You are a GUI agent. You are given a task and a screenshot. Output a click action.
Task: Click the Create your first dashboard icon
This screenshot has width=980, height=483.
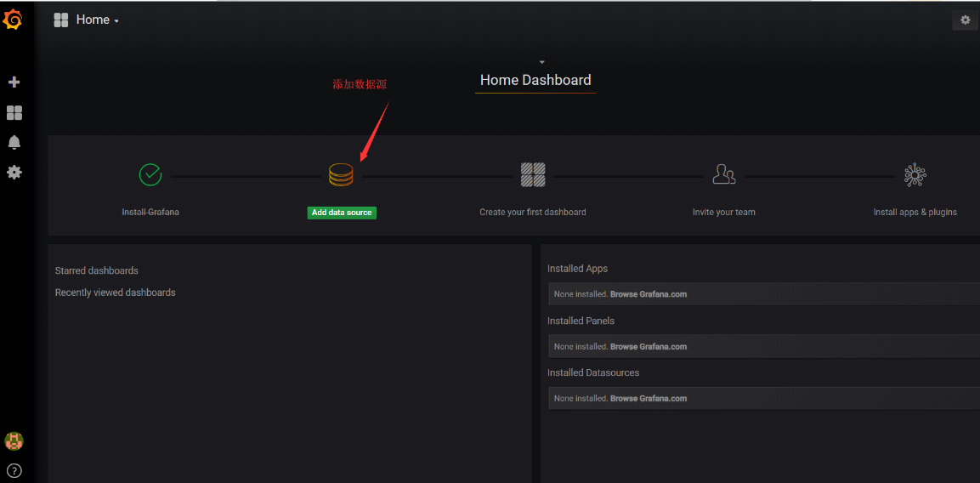[533, 175]
